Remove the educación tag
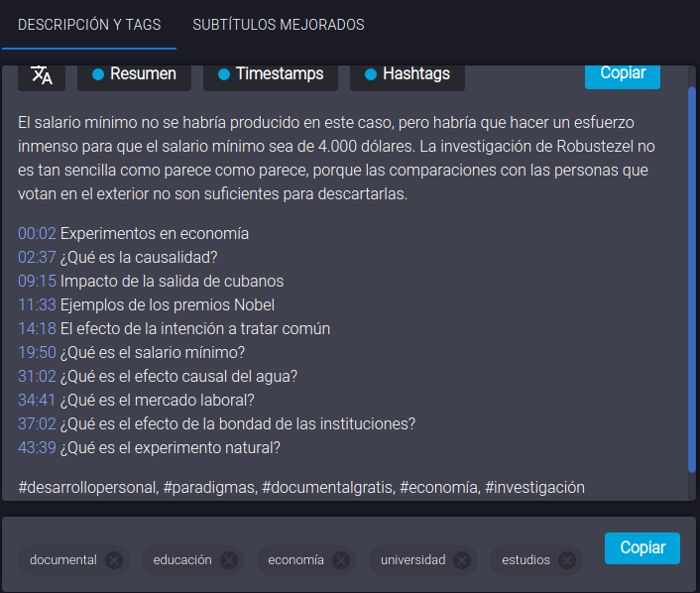This screenshot has height=593, width=700. [229, 560]
